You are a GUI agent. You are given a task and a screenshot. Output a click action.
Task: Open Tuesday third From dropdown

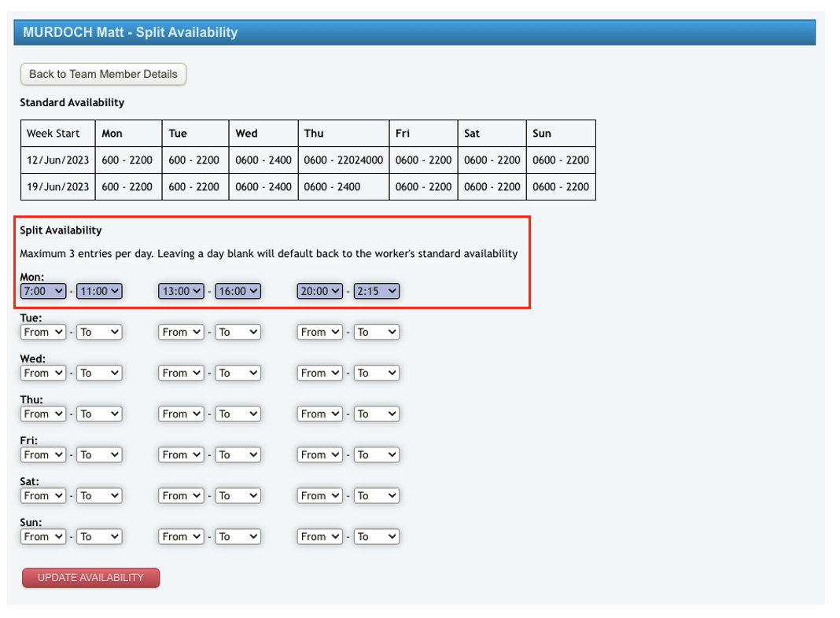320,332
